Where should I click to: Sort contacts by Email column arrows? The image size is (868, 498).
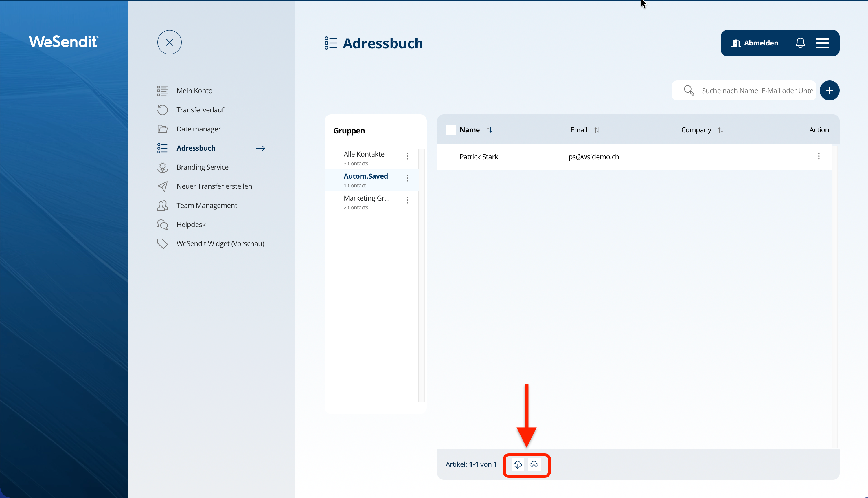pyautogui.click(x=597, y=130)
